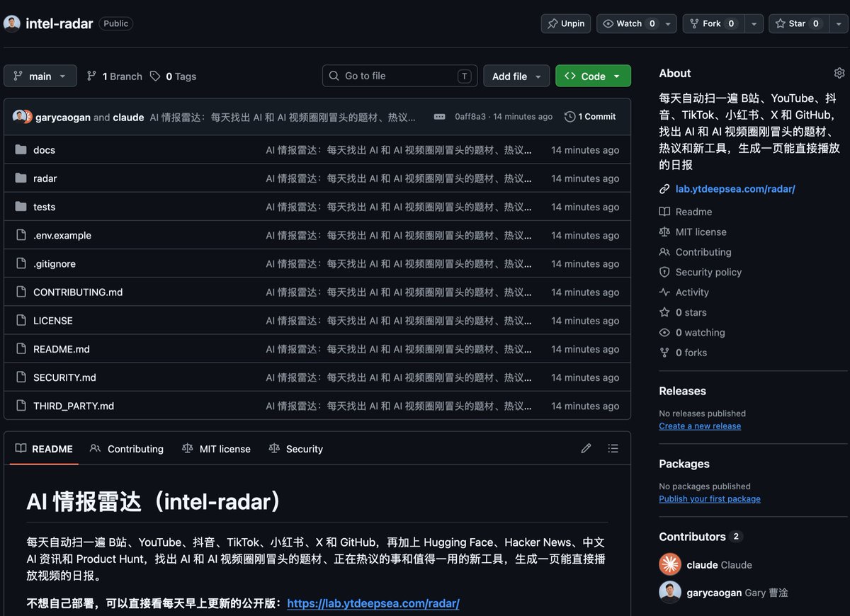The height and width of the screenshot is (616, 850).
Task: Click the commit message ellipsis icon
Action: 439,117
